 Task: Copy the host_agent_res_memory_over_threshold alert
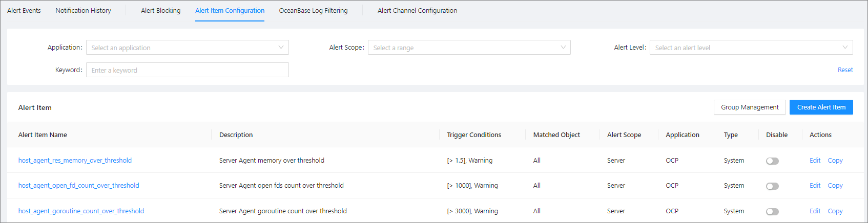[x=835, y=161]
